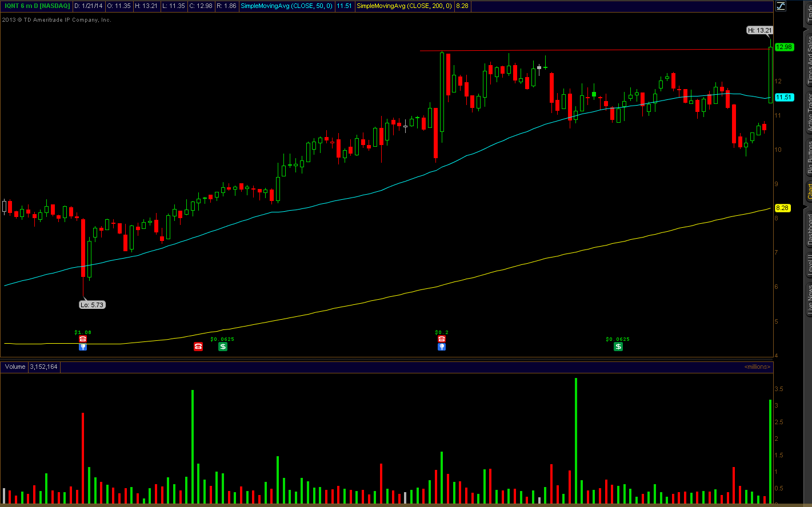Select the Chart tab in right sidebar
The width and height of the screenshot is (812, 507).
point(808,192)
